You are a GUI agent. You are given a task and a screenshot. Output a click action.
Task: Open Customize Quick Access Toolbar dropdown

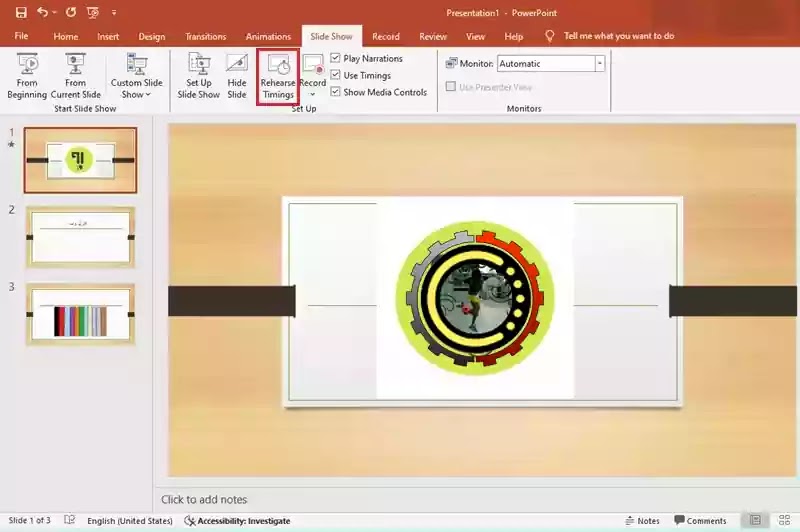(114, 13)
